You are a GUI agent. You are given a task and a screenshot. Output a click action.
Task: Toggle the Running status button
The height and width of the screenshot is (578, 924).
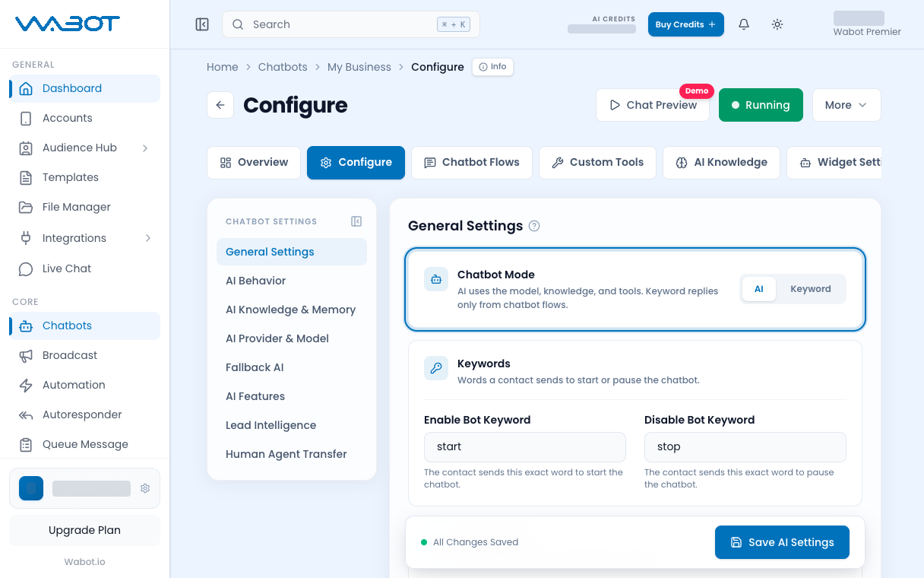761,105
